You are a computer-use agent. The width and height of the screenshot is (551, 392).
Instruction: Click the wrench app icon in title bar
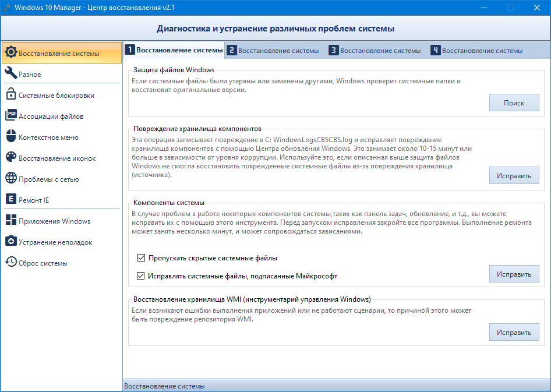click(x=7, y=8)
